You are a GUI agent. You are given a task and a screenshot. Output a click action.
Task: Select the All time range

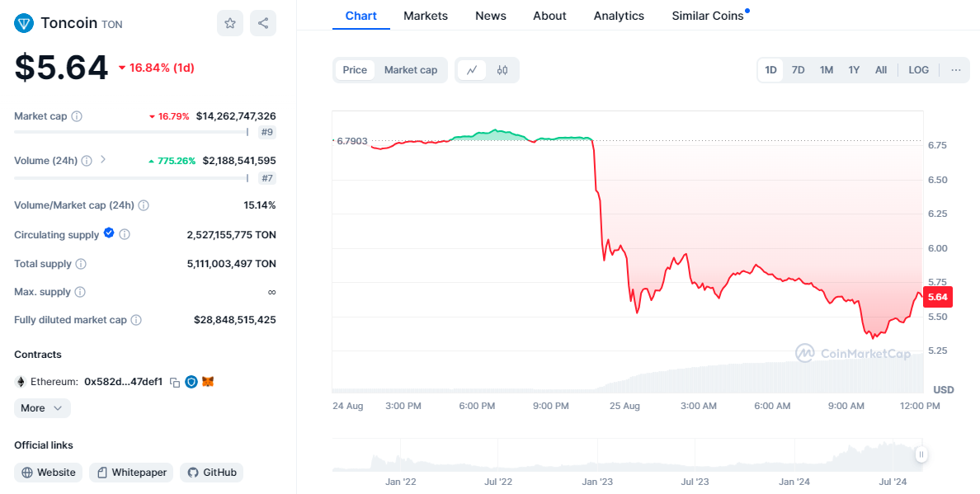[881, 70]
